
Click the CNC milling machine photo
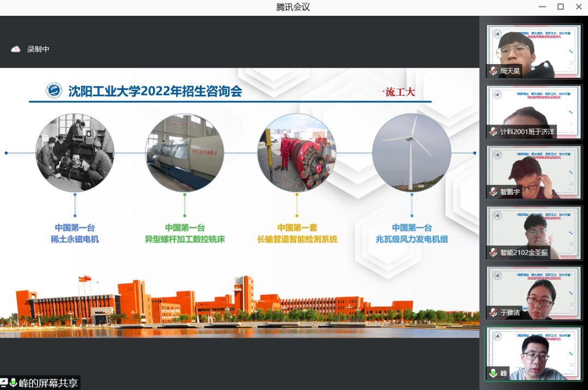(185, 153)
